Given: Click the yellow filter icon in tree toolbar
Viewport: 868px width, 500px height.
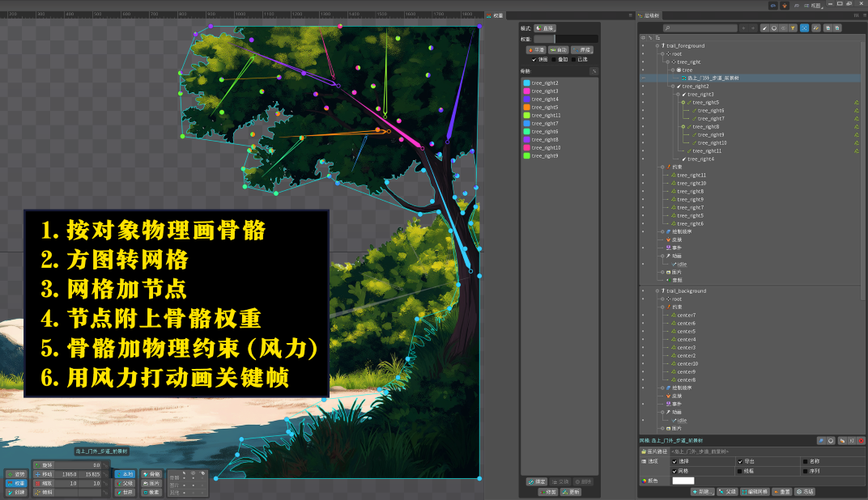Looking at the screenshot, I should point(794,28).
